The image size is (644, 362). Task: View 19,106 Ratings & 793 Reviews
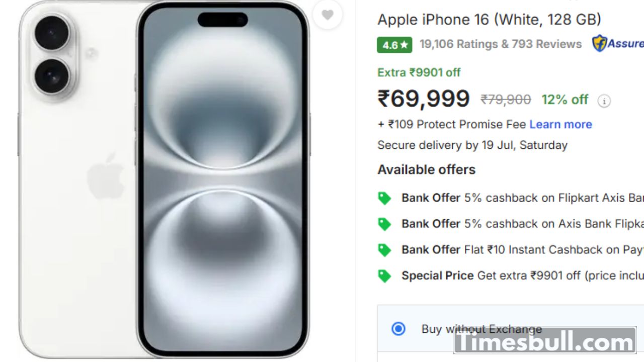tap(501, 44)
